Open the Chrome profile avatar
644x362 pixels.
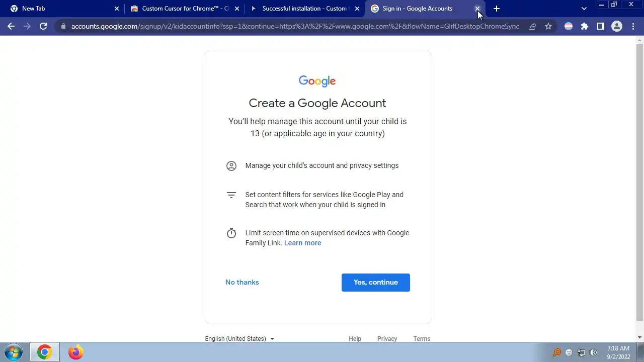coord(617,26)
